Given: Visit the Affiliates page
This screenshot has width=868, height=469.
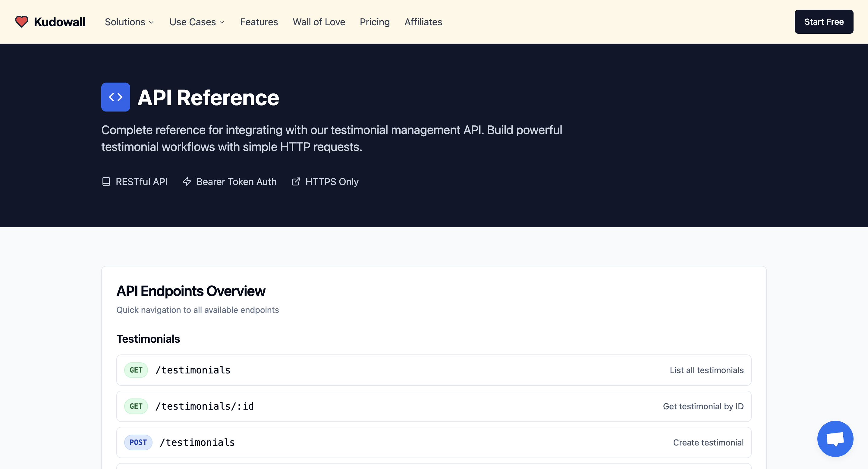Looking at the screenshot, I should tap(423, 22).
